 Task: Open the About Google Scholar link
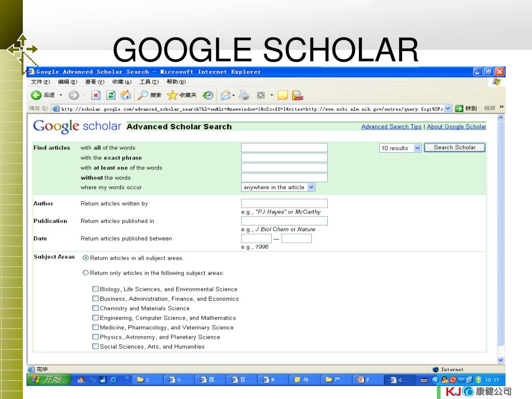click(x=456, y=127)
